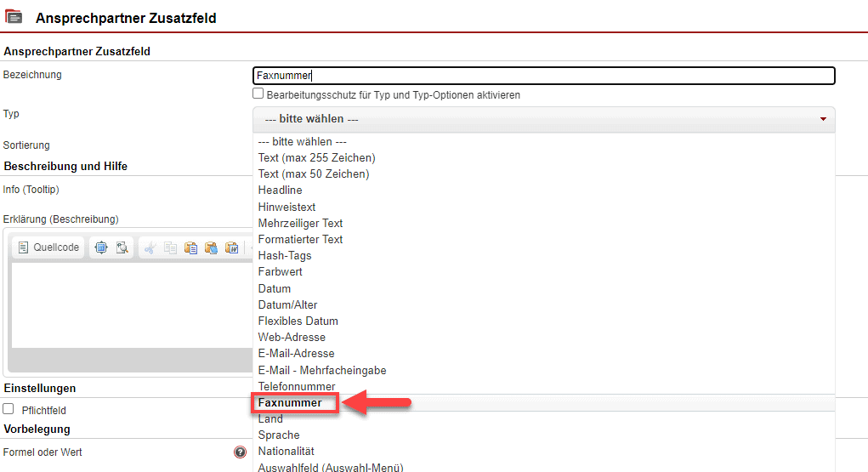Click the Formel oder Wert label
868x472 pixels.
point(42,452)
